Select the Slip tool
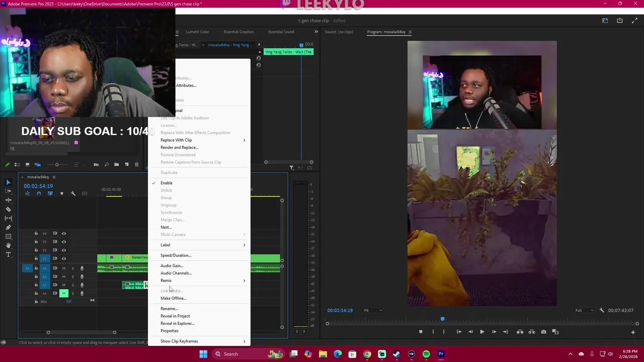Image resolution: width=644 pixels, height=362 pixels. point(8,218)
